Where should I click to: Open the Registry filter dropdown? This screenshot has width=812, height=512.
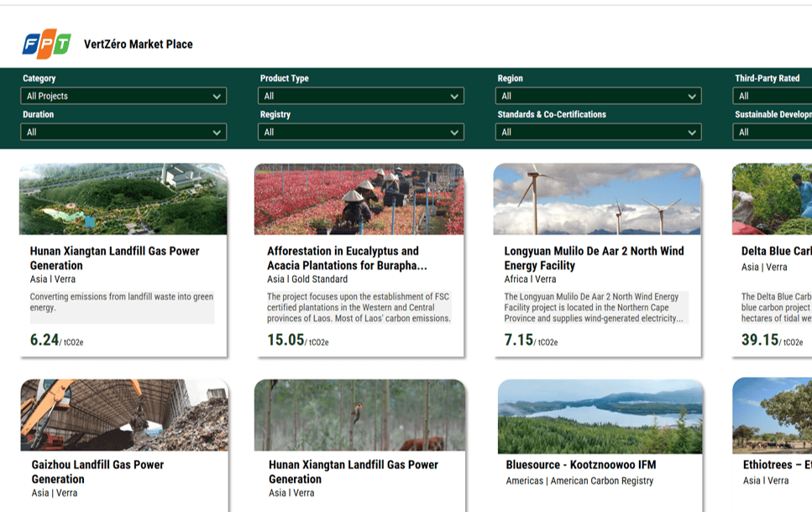pos(361,133)
